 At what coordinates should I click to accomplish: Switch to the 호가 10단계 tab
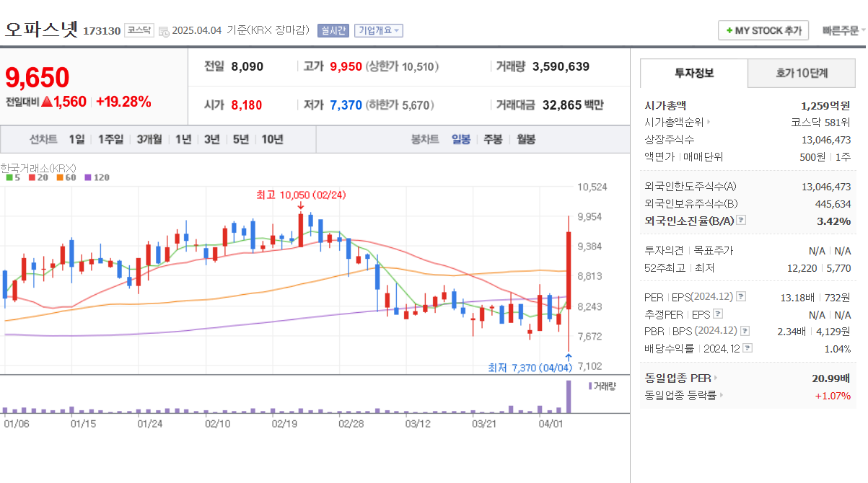coord(802,73)
